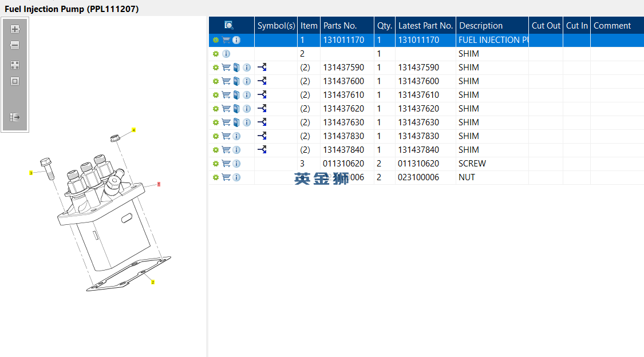
Task: Add SHIM 131437590 to cart
Action: (x=226, y=68)
